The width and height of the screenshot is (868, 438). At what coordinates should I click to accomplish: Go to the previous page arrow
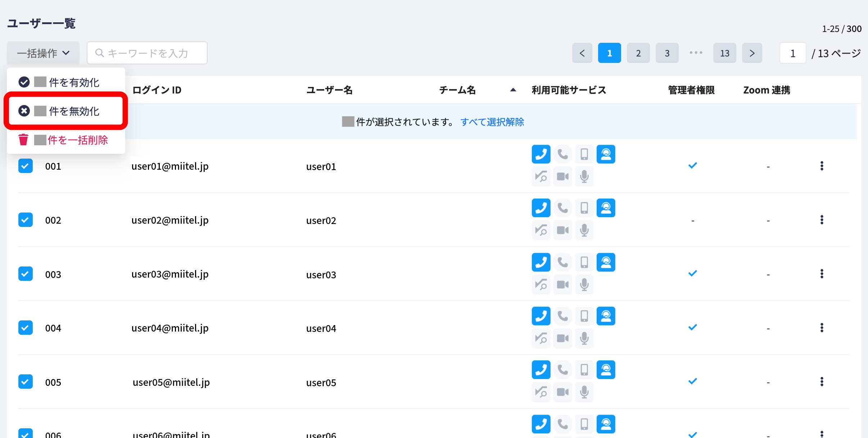tap(582, 53)
